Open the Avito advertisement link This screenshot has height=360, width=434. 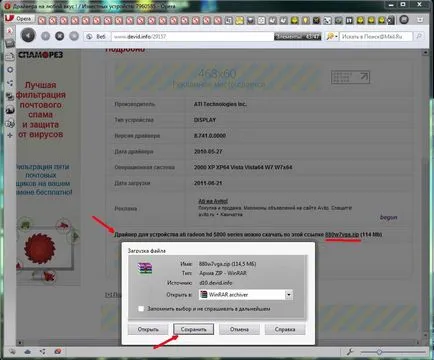(213, 201)
